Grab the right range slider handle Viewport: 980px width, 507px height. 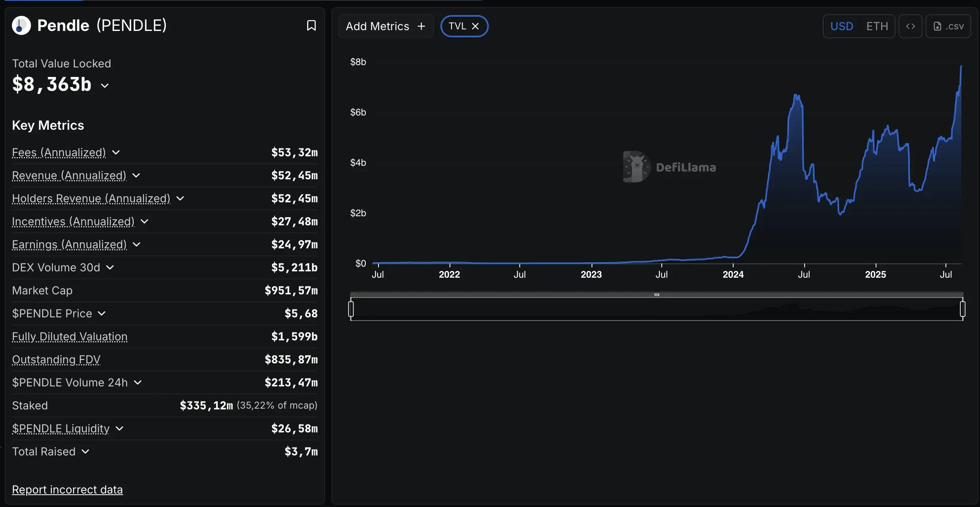coord(963,309)
